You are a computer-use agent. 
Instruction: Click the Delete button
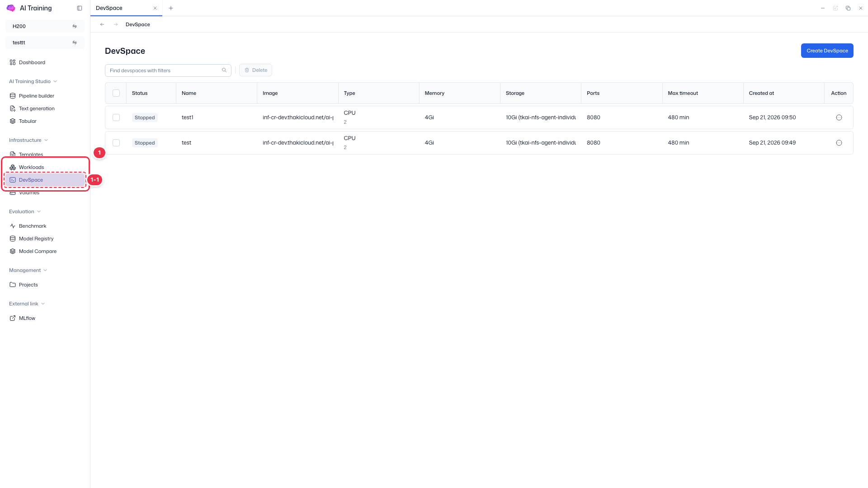coord(255,70)
